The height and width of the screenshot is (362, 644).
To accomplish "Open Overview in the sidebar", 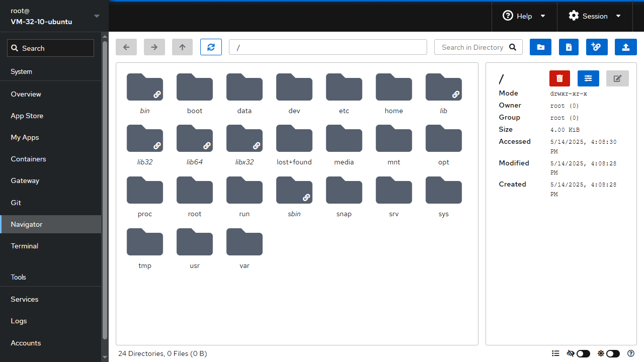I will 50,94.
